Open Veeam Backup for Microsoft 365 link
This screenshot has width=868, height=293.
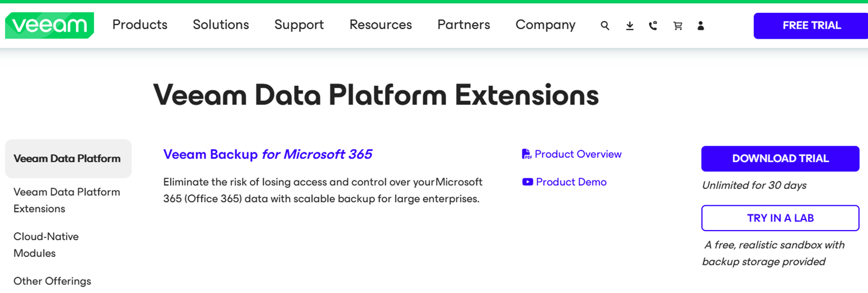tap(267, 154)
